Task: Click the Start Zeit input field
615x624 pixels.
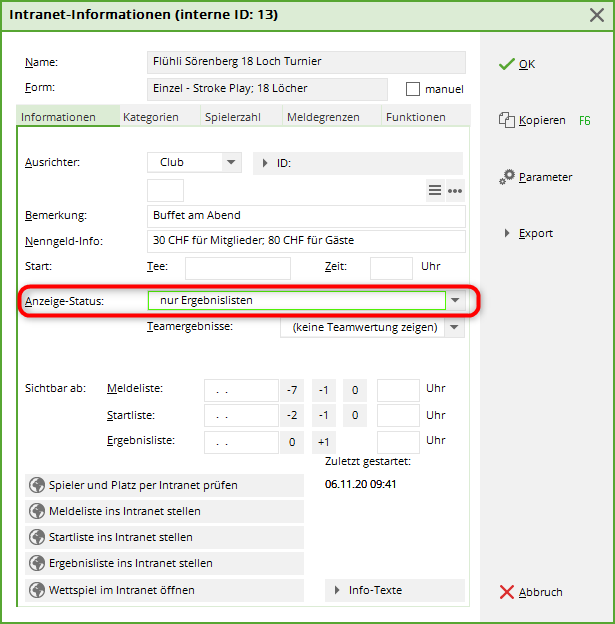Action: point(391,268)
